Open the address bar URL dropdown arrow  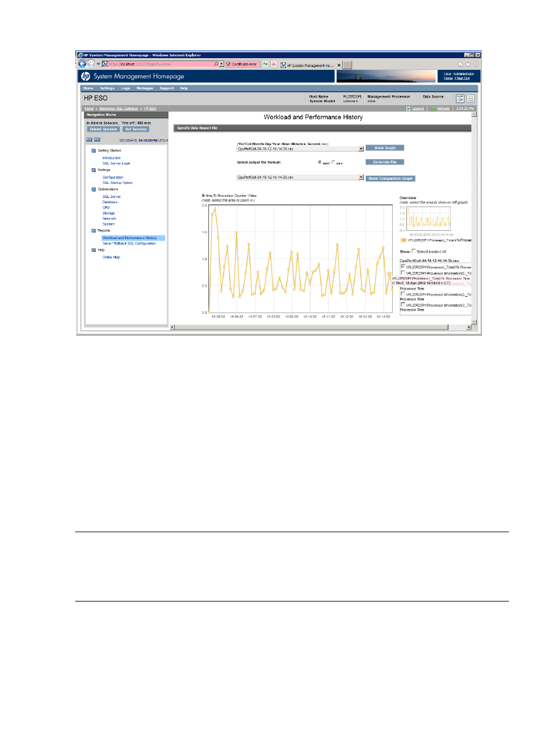click(x=221, y=64)
